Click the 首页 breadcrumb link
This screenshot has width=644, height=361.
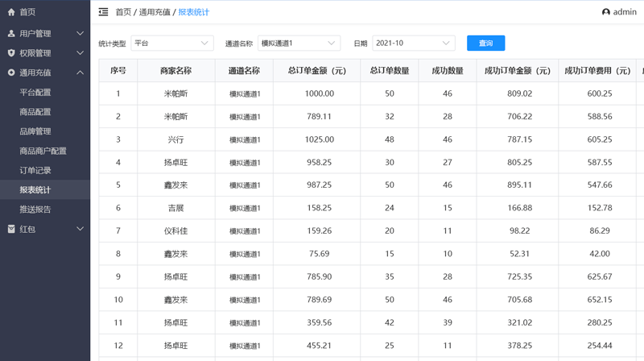coord(123,12)
